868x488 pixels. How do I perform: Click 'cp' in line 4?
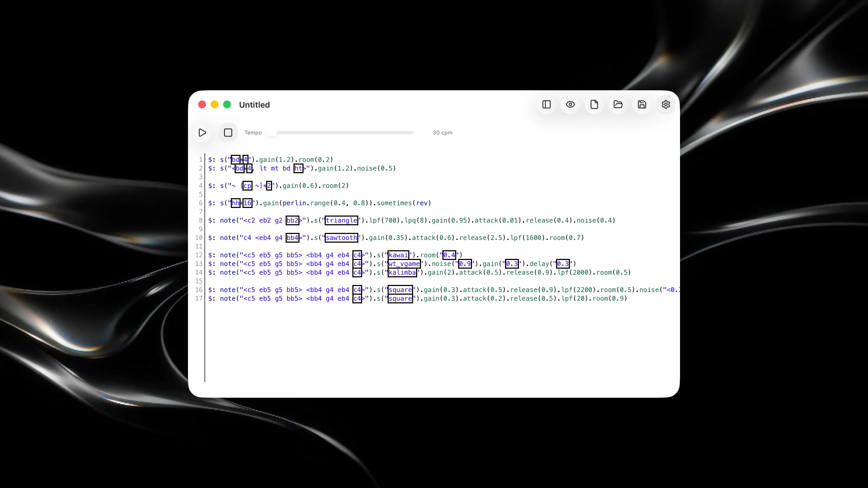(247, 186)
